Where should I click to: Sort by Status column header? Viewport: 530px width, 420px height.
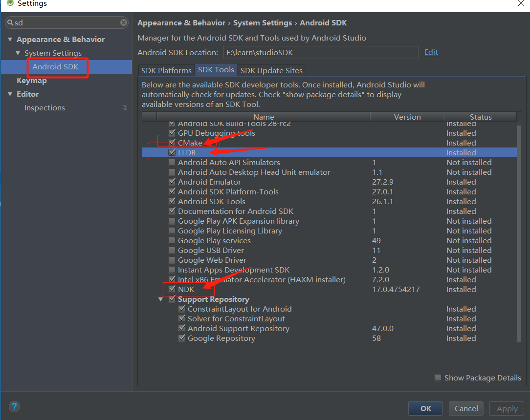click(x=481, y=117)
